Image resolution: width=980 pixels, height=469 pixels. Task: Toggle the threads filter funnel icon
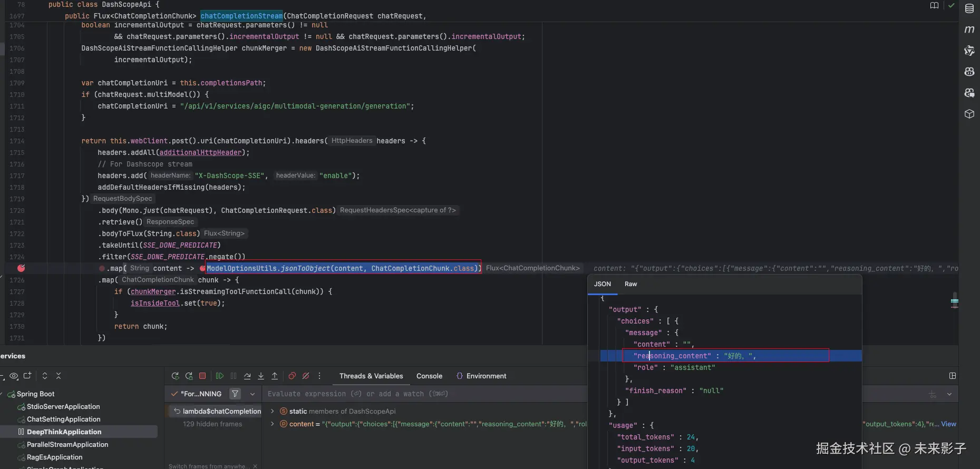[x=235, y=394]
